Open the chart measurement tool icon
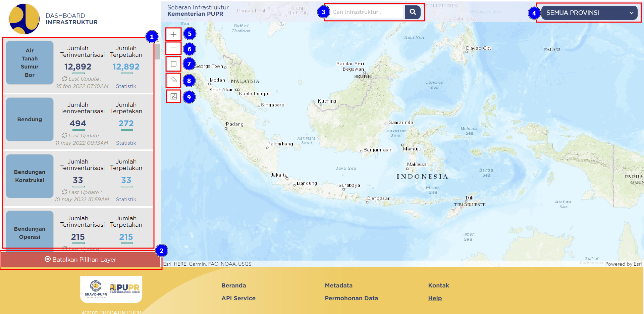 [173, 96]
